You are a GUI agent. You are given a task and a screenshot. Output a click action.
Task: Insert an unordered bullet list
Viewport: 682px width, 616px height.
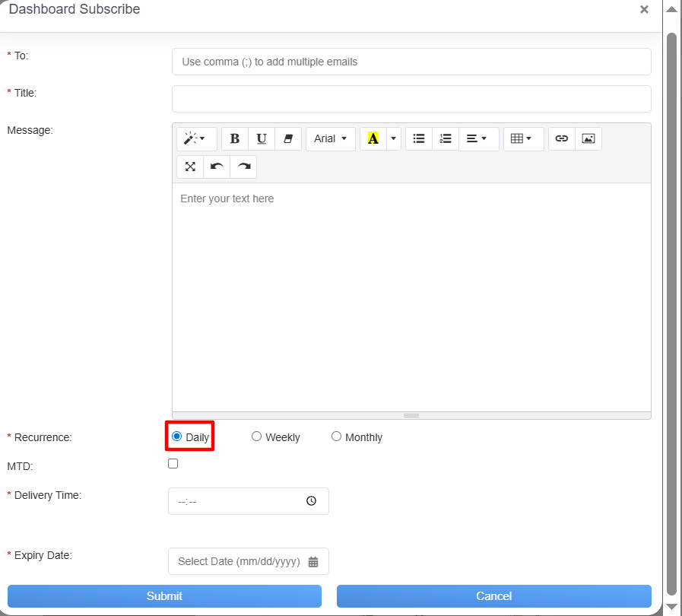418,138
